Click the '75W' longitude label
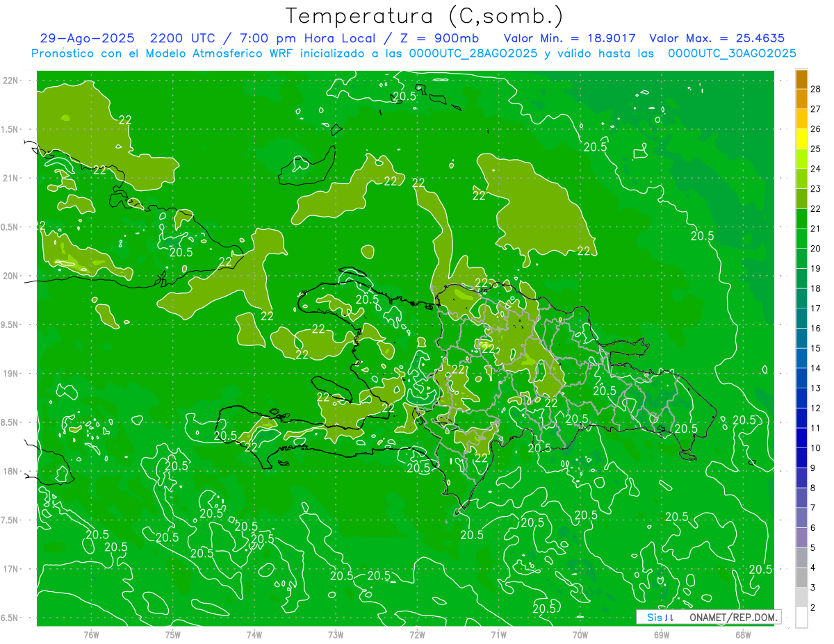The width and height of the screenshot is (834, 644). click(173, 634)
